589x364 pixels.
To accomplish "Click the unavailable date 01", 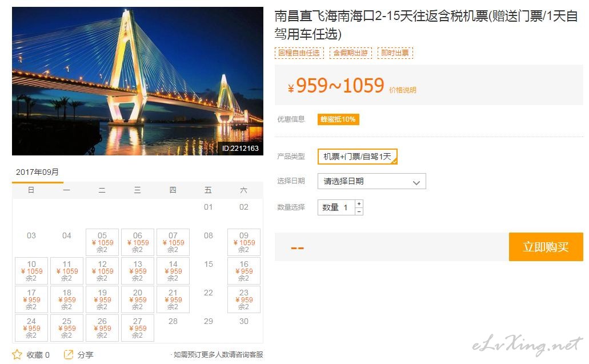I will coord(209,207).
